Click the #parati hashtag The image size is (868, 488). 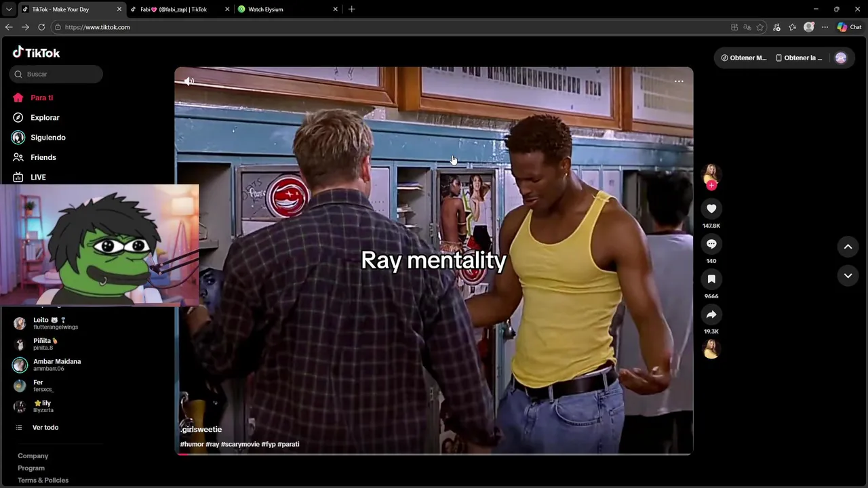coord(288,445)
